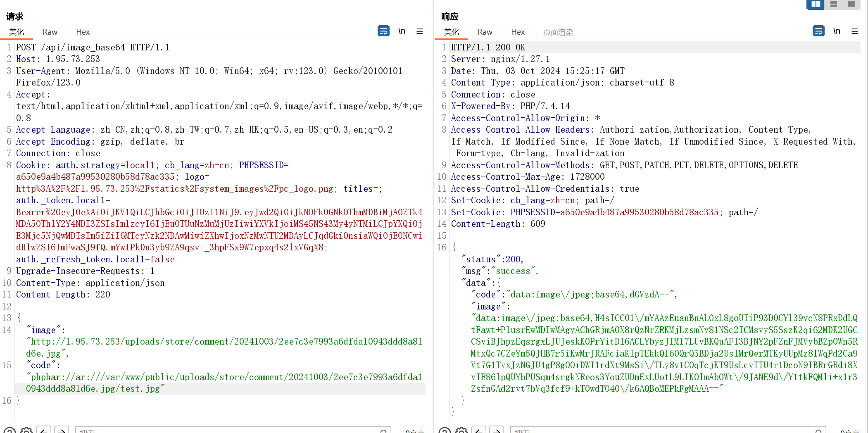Click request Content-Length: 220 header
This screenshot has width=868, height=433.
63,295
